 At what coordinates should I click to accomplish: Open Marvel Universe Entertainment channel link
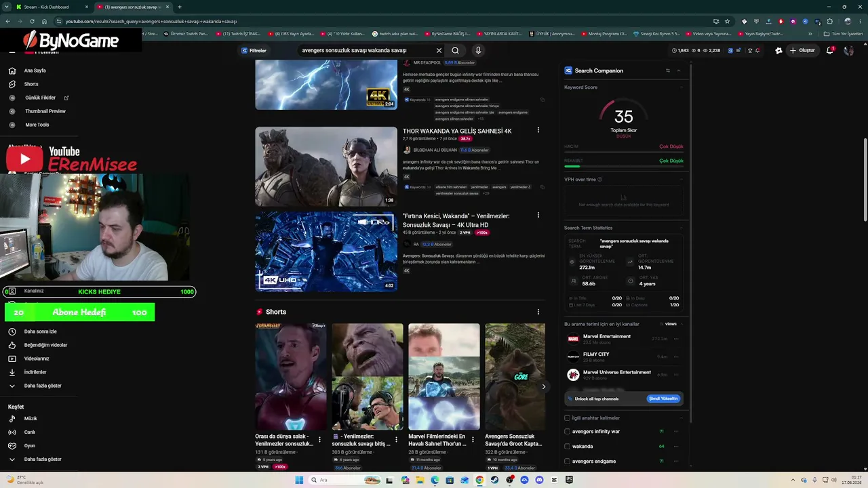[617, 372]
